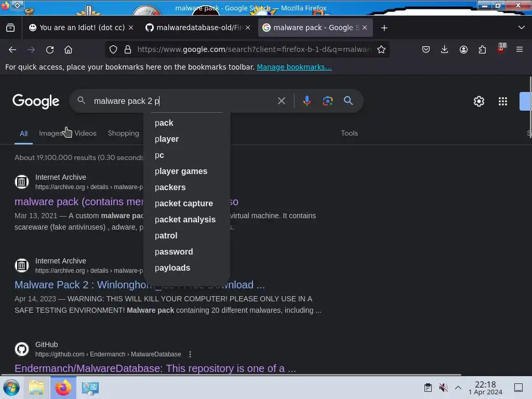
Task: Search by image with Google Lens
Action: tap(327, 101)
